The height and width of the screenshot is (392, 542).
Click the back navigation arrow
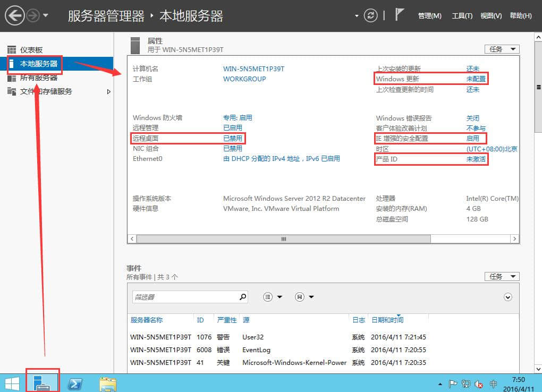tap(14, 15)
